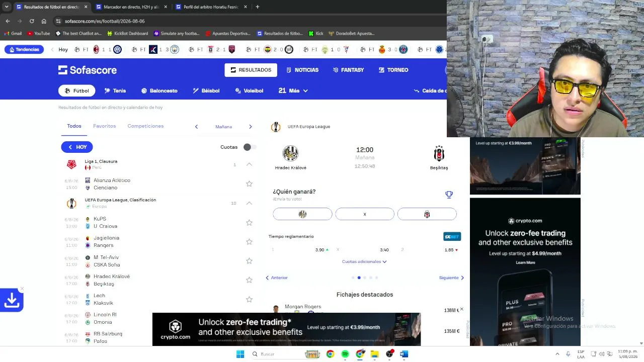Click the HOY button
This screenshot has height=362, width=644.
(x=77, y=147)
